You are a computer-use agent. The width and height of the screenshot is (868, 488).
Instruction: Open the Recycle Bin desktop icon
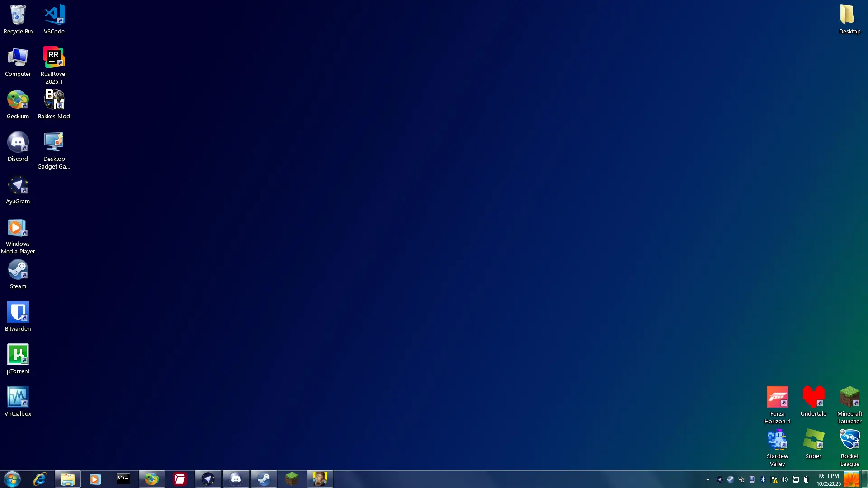click(18, 19)
